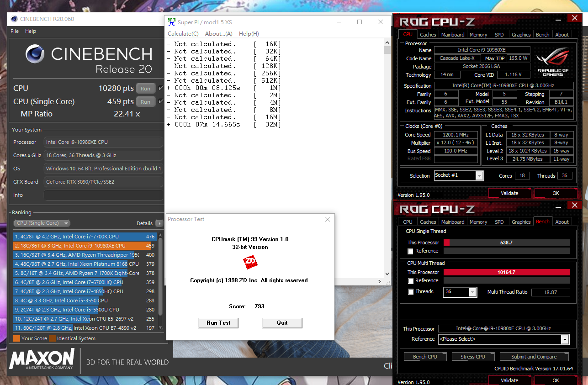The image size is (588, 385).
Task: Open Cinebench Help menu
Action: [x=31, y=31]
